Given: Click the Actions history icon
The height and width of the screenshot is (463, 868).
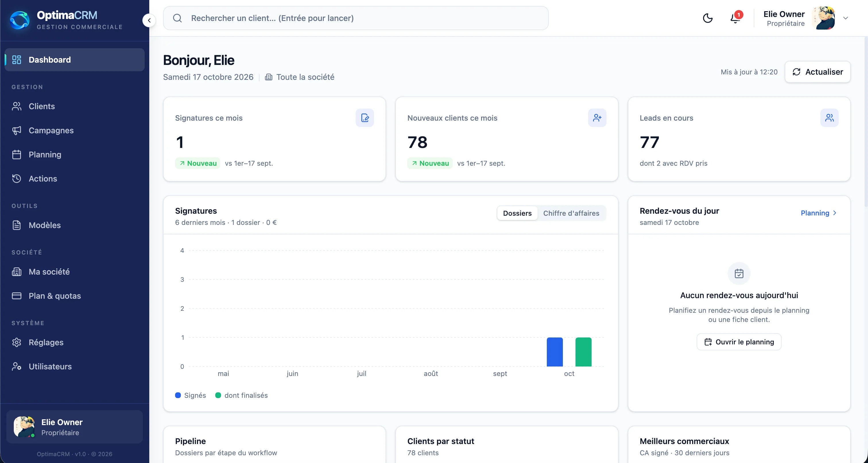Looking at the screenshot, I should (x=17, y=178).
